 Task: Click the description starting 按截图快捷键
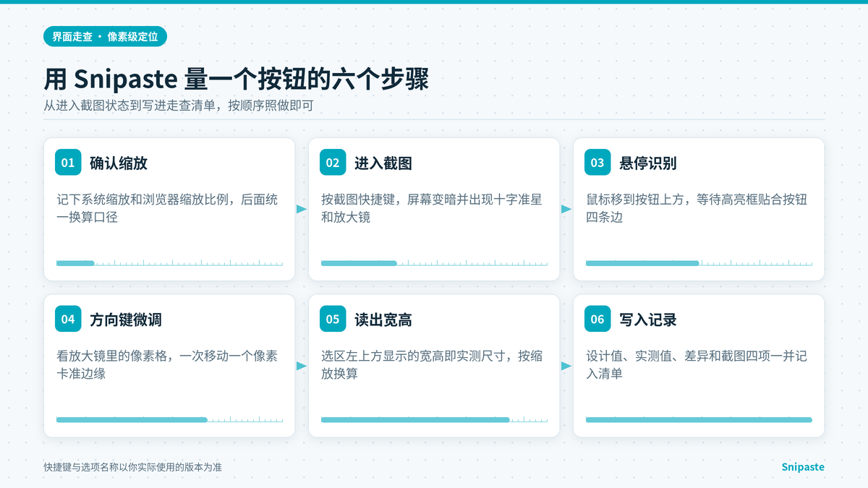coord(432,208)
